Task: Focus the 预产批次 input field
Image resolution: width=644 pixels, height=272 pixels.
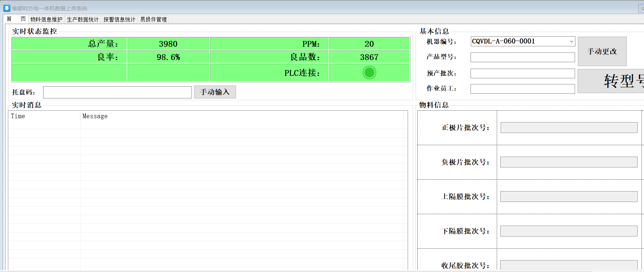Action: tap(523, 73)
